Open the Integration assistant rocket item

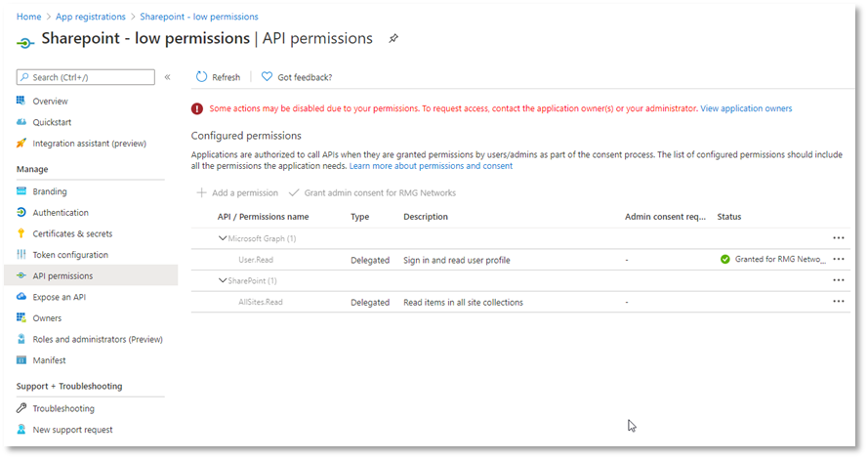[21, 144]
